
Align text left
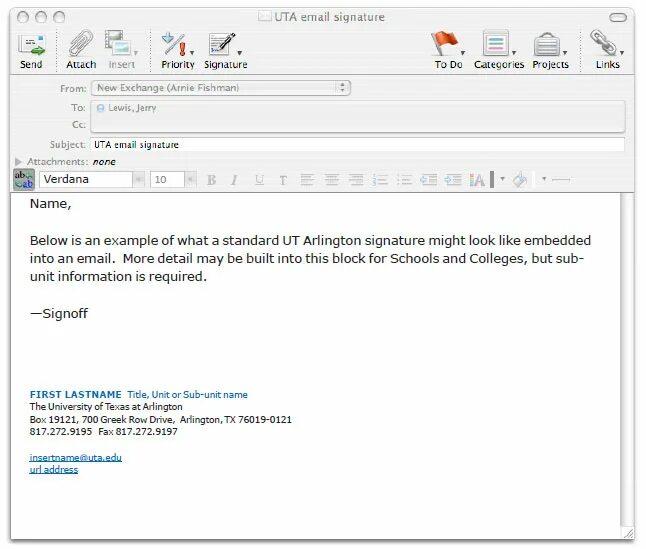point(307,180)
